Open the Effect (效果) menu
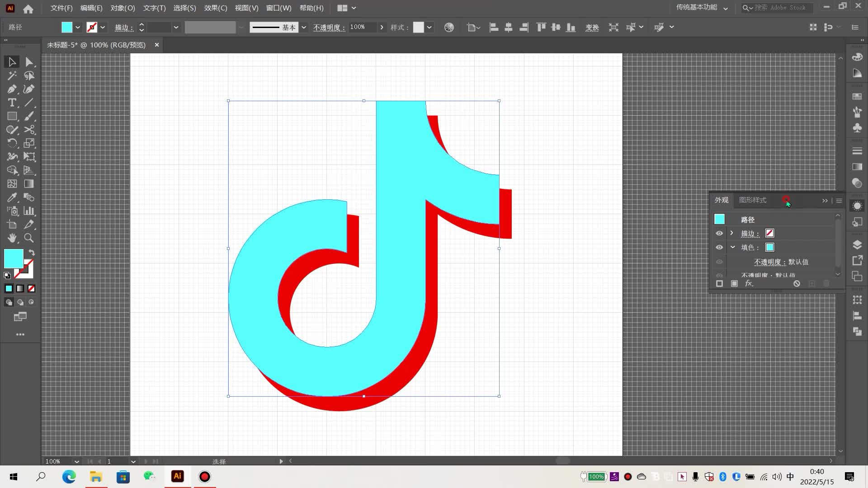868x488 pixels. (215, 8)
